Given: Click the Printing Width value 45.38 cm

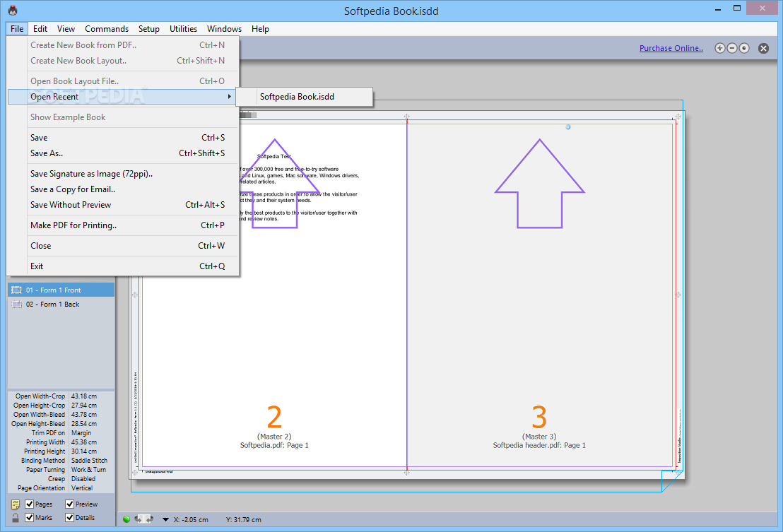Looking at the screenshot, I should coord(84,442).
